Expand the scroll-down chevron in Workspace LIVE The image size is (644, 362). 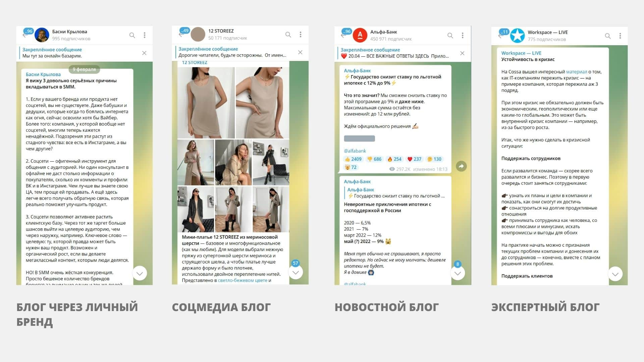(618, 274)
